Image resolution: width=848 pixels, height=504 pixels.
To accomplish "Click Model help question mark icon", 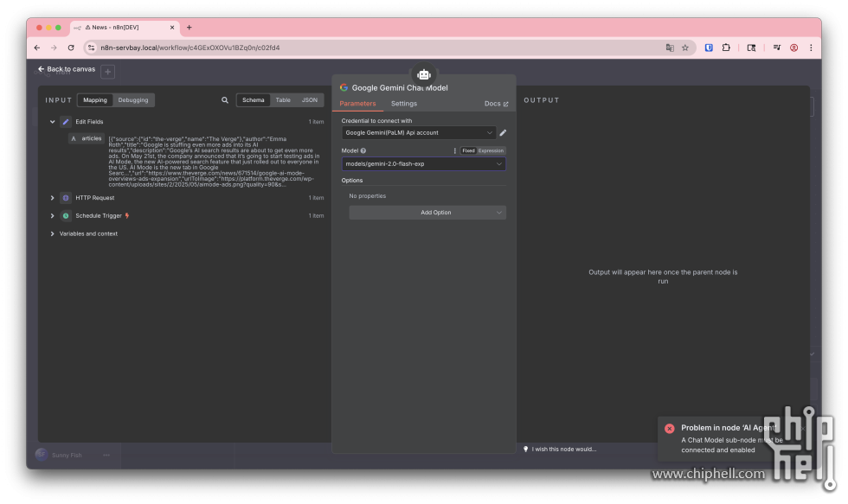I will coord(363,150).
